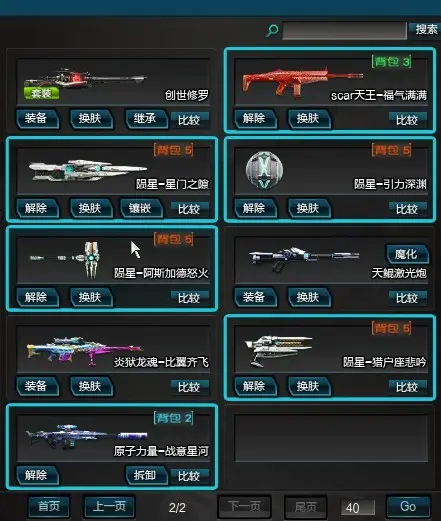Click the page number box showing 40
The image size is (441, 521).
point(358,508)
